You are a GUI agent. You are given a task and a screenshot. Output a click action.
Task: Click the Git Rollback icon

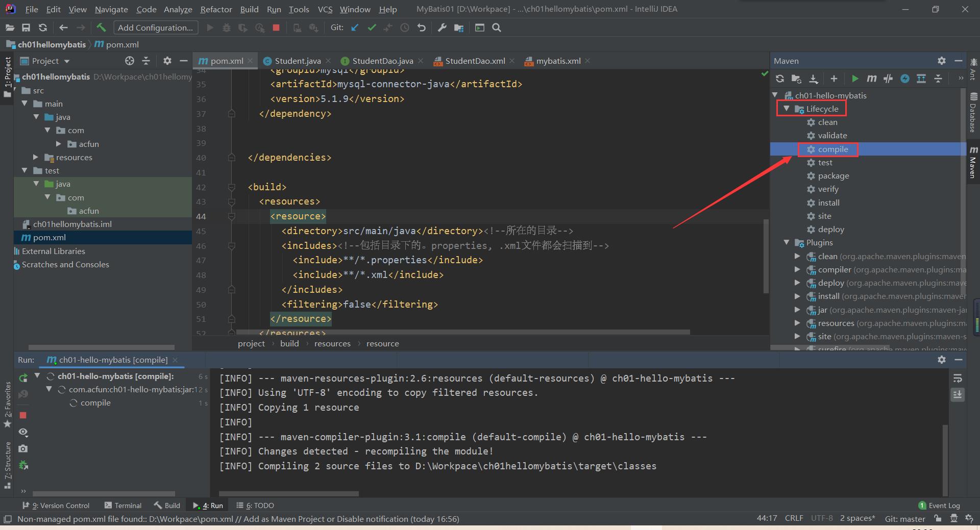(x=422, y=28)
